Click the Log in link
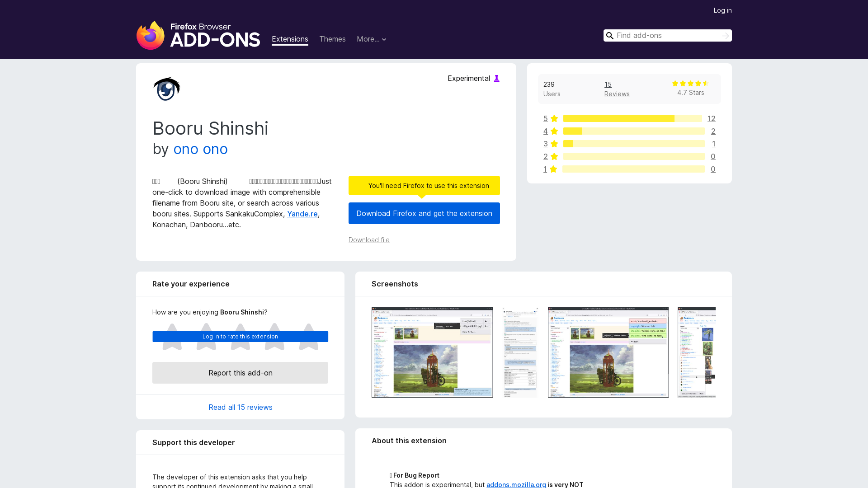This screenshot has height=488, width=868. pyautogui.click(x=722, y=10)
